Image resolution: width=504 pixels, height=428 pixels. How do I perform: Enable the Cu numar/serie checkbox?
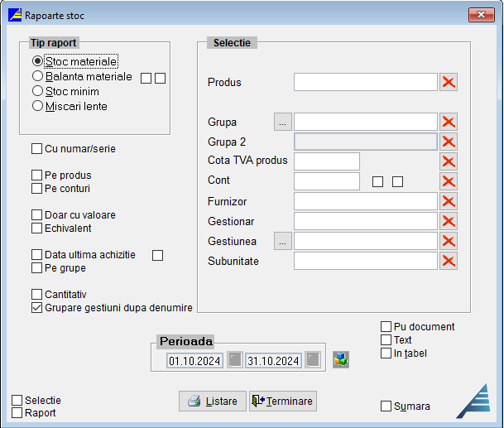(x=36, y=149)
